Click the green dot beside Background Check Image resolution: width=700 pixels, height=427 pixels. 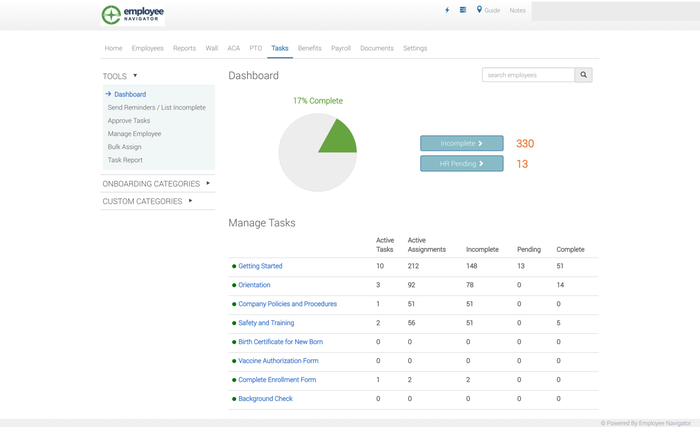coord(234,399)
